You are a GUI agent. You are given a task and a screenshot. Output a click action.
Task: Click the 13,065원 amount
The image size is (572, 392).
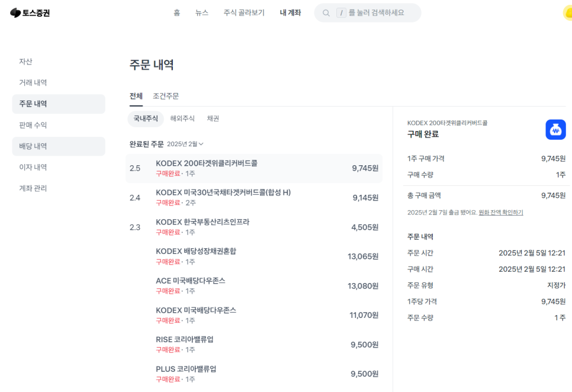[x=363, y=257]
